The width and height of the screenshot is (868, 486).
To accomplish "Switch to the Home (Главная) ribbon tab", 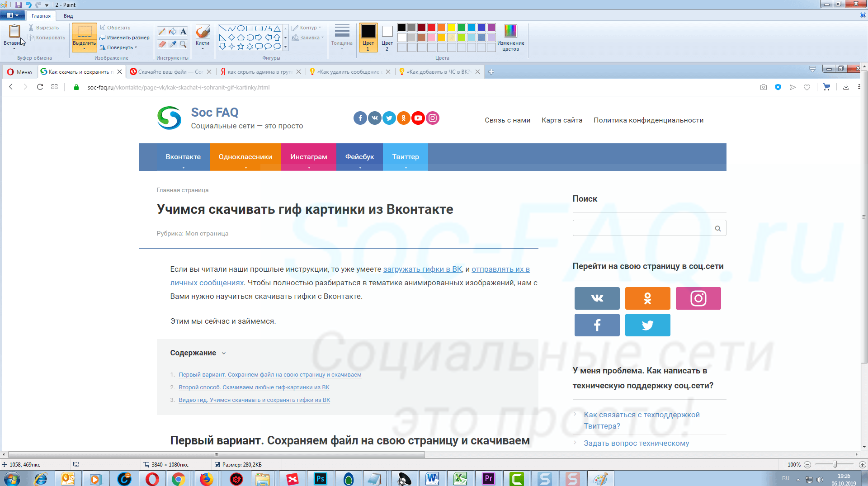I will tap(41, 16).
